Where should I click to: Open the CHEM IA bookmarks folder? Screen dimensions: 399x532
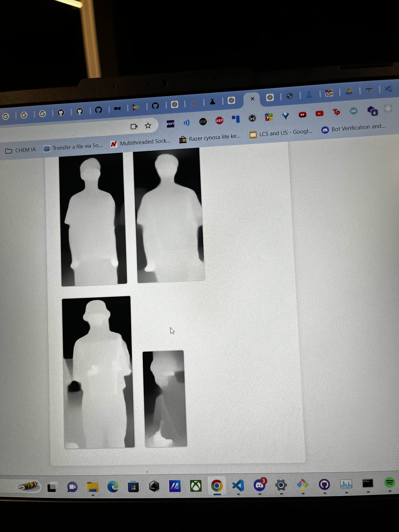(x=21, y=150)
